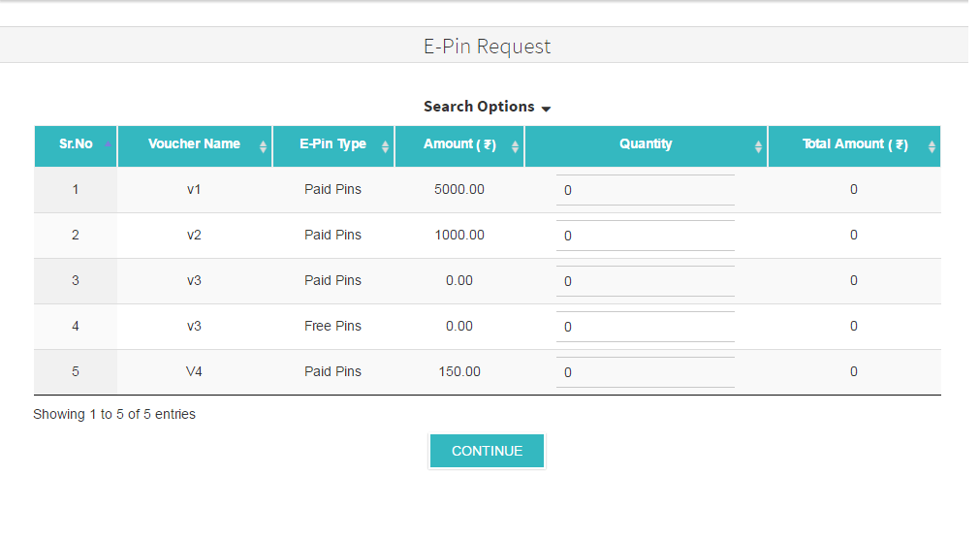Select the Free Pins cell in row 4
The image size is (980, 539).
coord(332,327)
